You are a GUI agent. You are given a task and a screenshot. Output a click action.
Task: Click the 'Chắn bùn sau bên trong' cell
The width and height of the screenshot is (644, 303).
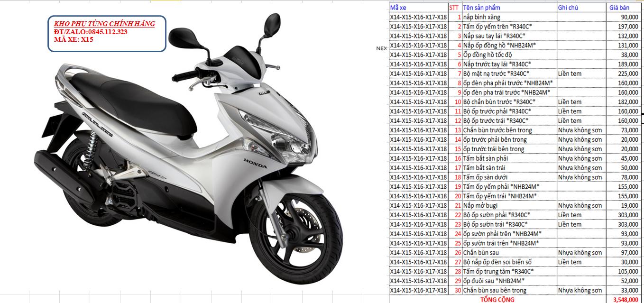point(509,290)
